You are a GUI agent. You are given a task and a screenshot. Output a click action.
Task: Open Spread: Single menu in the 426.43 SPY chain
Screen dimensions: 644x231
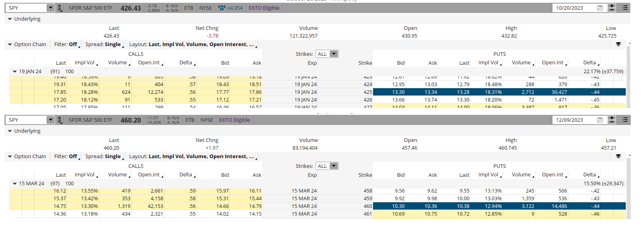pyautogui.click(x=103, y=45)
